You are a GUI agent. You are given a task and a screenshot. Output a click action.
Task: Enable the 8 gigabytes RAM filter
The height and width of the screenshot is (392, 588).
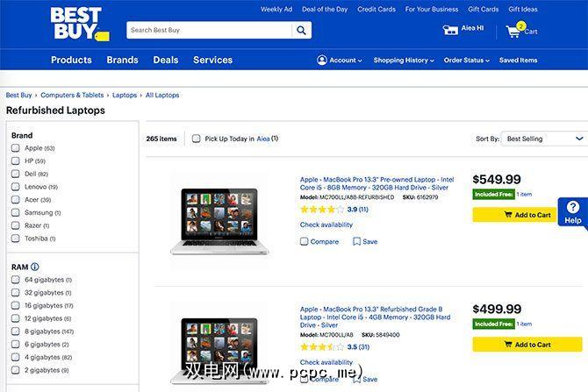click(16, 331)
